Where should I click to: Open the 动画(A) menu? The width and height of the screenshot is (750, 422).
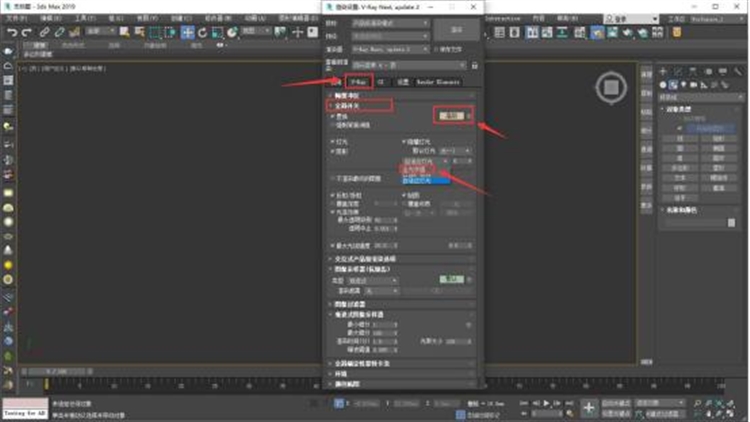[255, 18]
